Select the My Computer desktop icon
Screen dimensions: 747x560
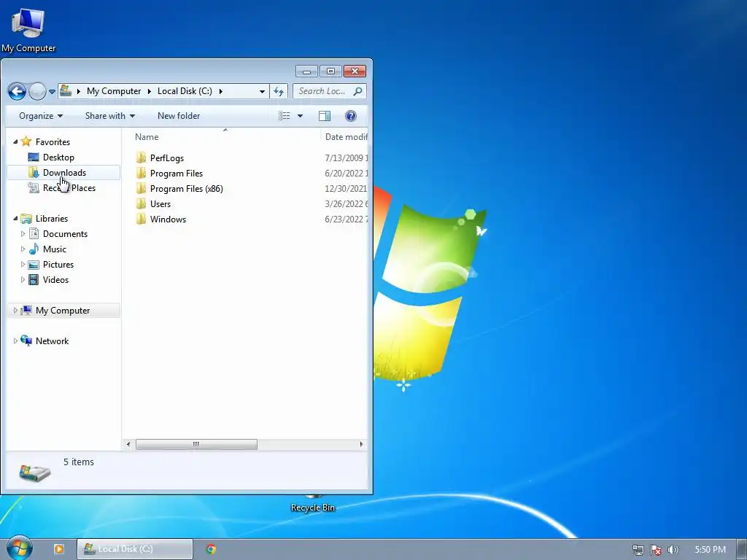pos(28,29)
